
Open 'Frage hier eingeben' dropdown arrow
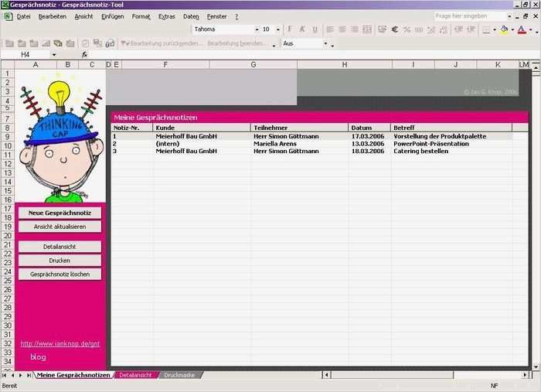click(509, 16)
